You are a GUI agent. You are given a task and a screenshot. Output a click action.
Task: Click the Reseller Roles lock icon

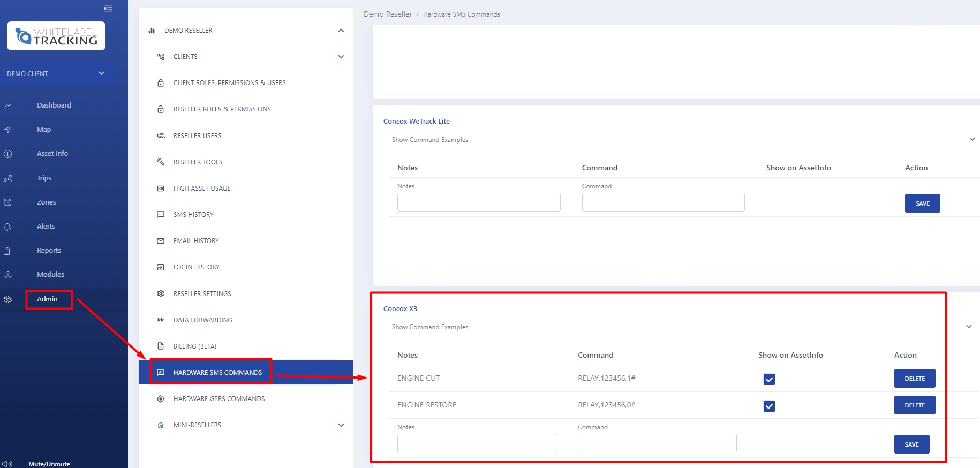tap(161, 109)
